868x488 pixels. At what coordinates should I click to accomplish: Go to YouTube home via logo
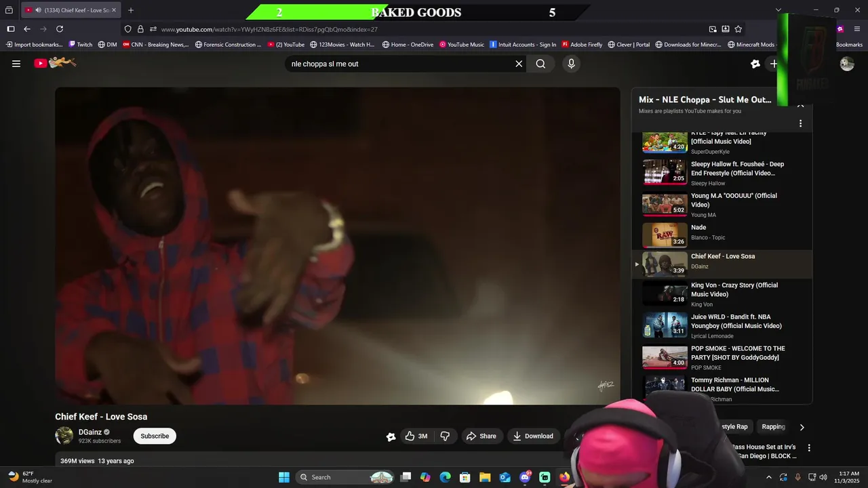coord(56,63)
